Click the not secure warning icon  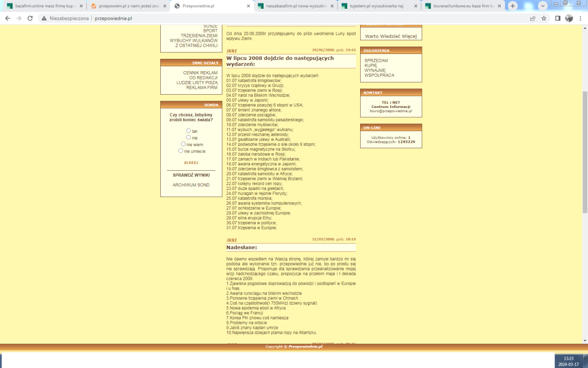pyautogui.click(x=44, y=18)
